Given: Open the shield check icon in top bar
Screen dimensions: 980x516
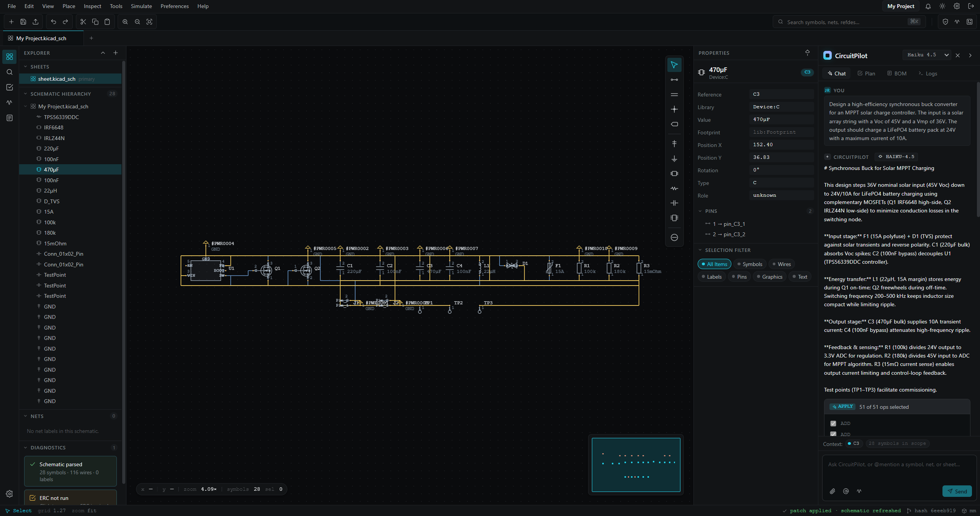Looking at the screenshot, I should (x=946, y=22).
